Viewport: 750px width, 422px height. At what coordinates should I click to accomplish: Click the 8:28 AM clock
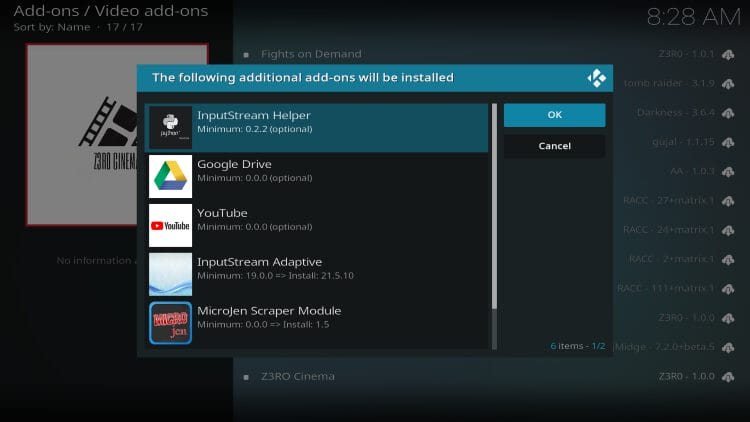coord(694,18)
